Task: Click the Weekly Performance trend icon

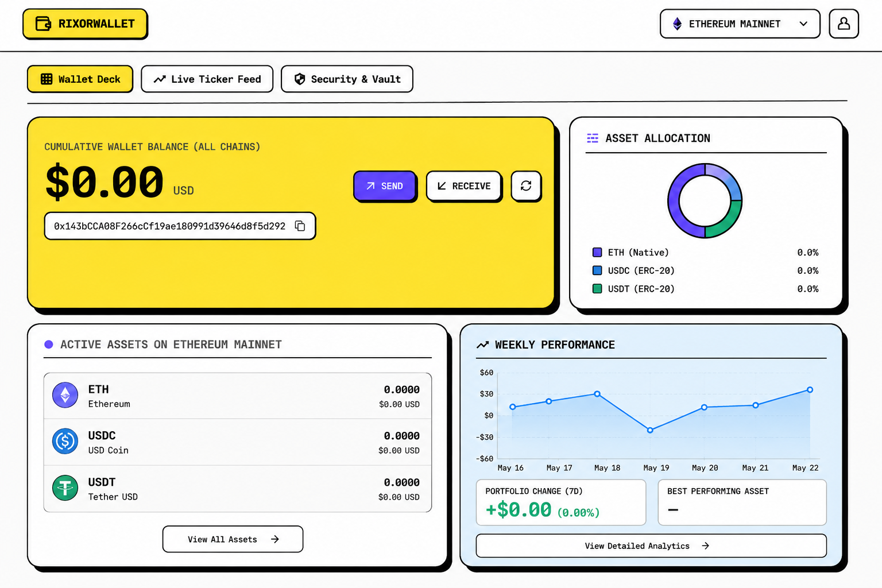Action: point(483,345)
